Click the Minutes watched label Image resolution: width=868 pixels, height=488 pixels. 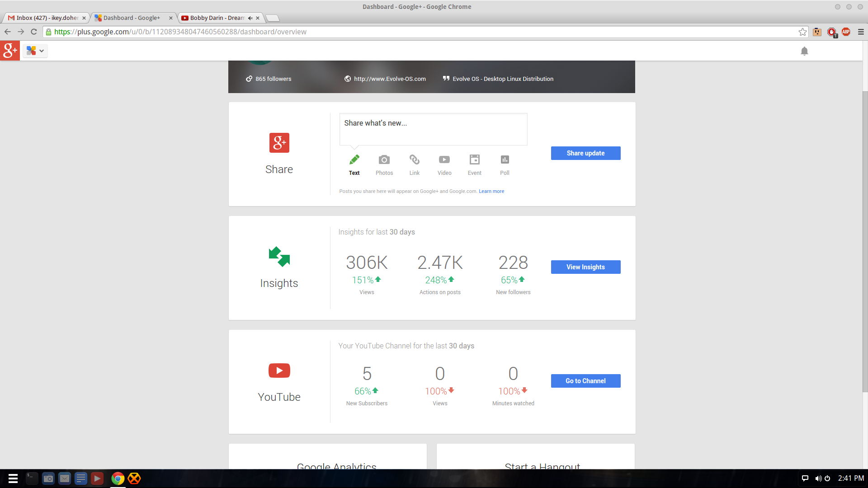tap(513, 404)
